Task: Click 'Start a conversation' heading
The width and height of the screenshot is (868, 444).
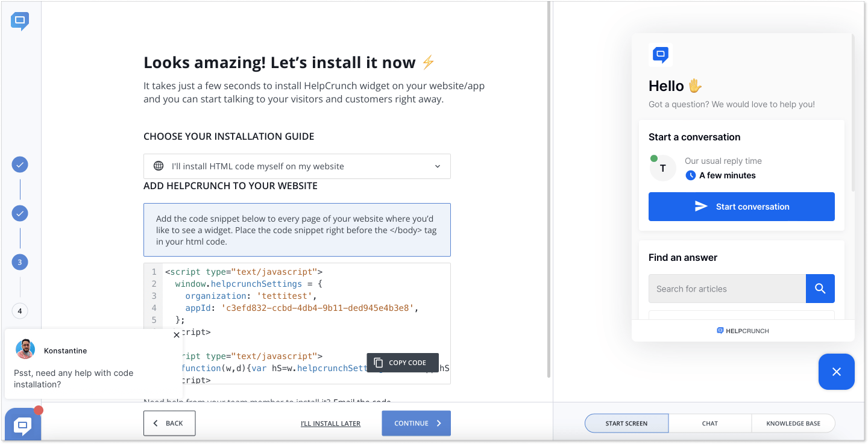Action: pos(694,137)
